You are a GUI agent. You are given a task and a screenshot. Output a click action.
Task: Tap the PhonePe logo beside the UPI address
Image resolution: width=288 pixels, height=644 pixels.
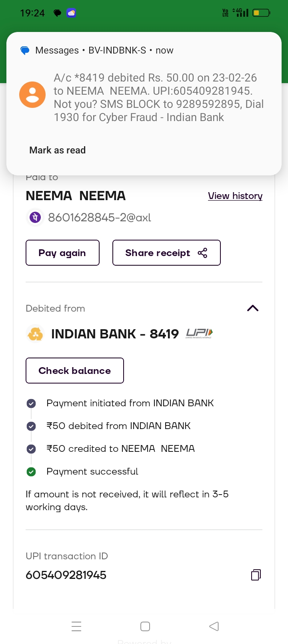(x=35, y=218)
